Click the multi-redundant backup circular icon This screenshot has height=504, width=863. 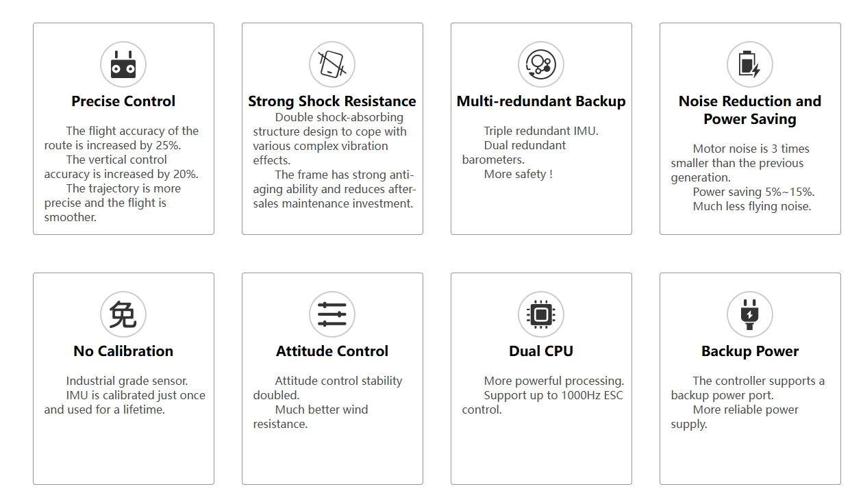(x=541, y=65)
